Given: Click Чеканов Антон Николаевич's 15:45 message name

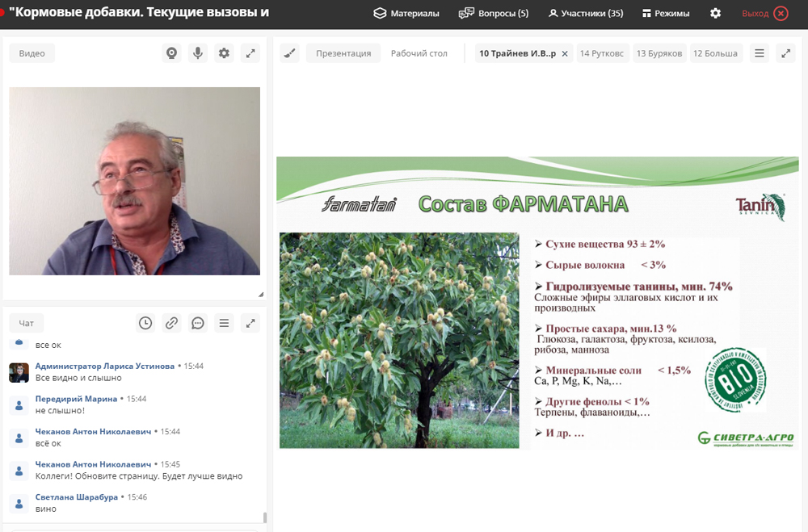Looking at the screenshot, I should click(x=93, y=464).
